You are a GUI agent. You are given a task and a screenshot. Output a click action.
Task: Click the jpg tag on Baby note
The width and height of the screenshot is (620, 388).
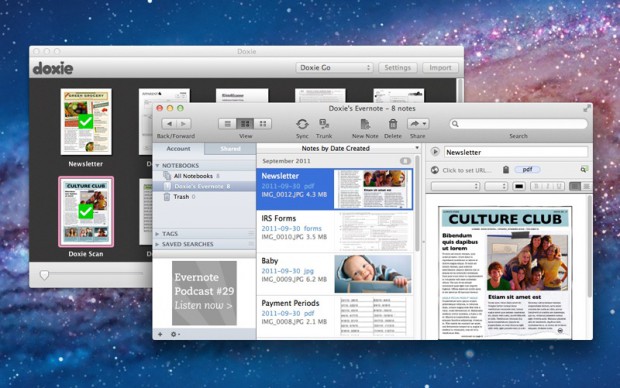308,271
